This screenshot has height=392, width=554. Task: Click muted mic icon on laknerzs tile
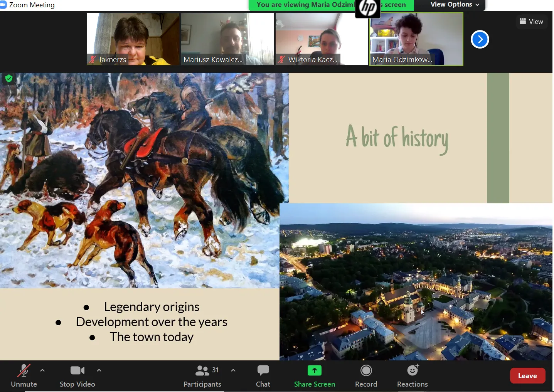pyautogui.click(x=93, y=59)
